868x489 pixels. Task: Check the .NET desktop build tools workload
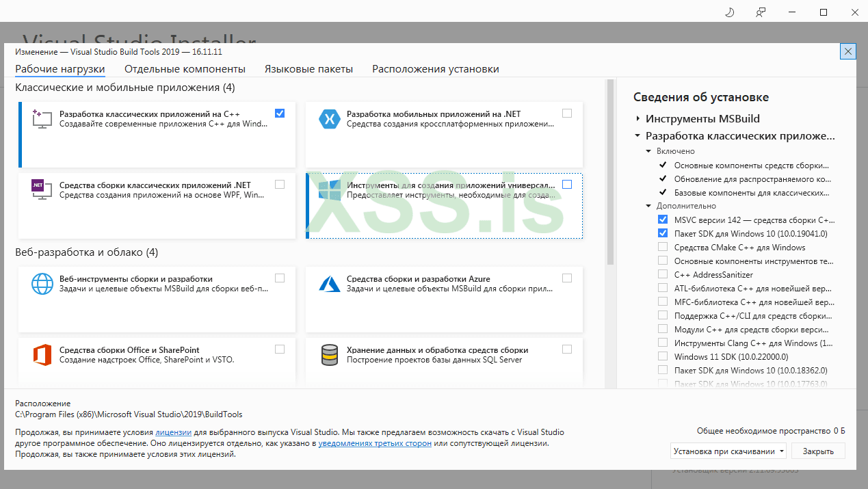coord(280,184)
